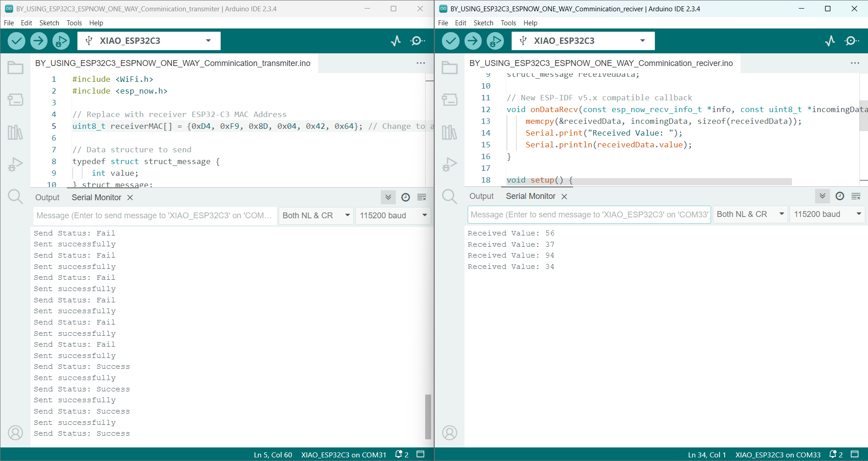
Task: Open Debug panel in transmitter sidebar
Action: (x=15, y=164)
